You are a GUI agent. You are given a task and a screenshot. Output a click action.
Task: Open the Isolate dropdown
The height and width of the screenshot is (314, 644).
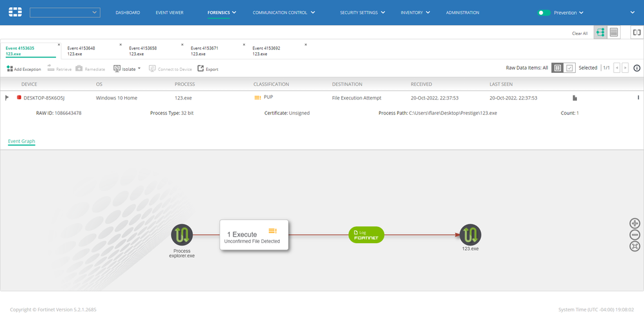click(x=127, y=68)
